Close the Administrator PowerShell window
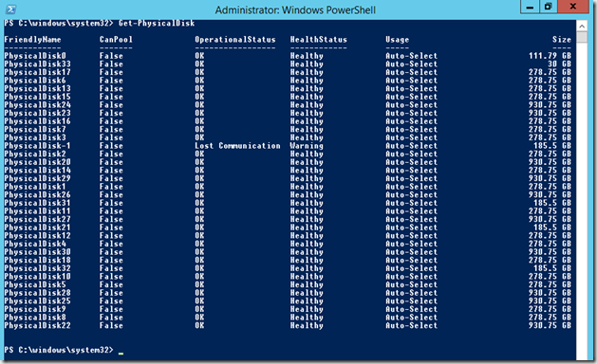 coord(573,7)
